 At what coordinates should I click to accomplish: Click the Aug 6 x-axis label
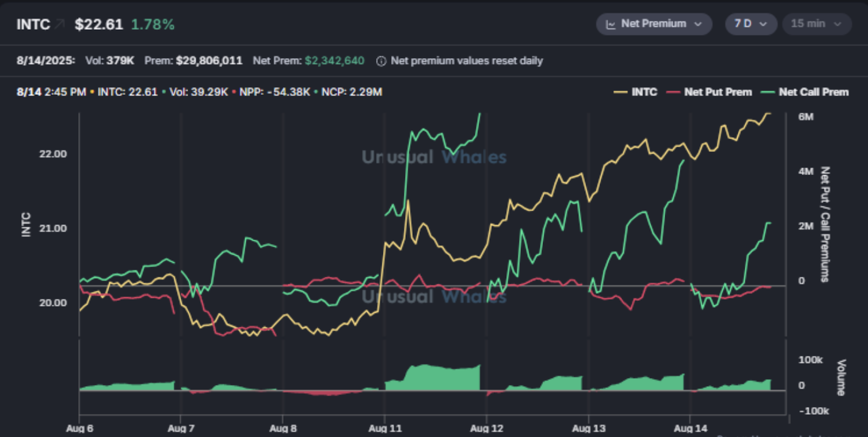click(80, 428)
